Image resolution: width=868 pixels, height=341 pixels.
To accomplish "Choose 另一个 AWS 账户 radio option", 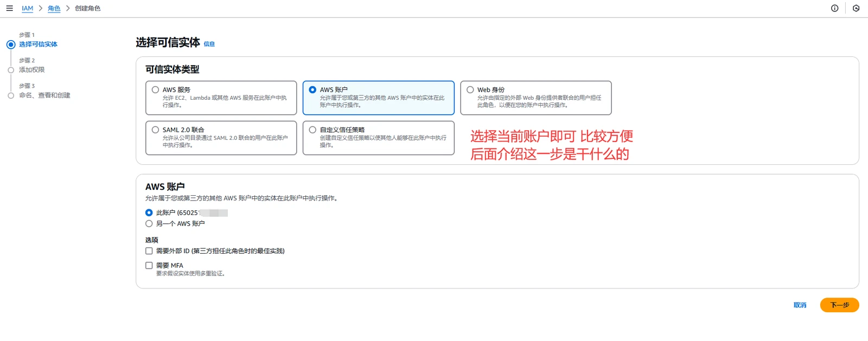I will [x=149, y=223].
